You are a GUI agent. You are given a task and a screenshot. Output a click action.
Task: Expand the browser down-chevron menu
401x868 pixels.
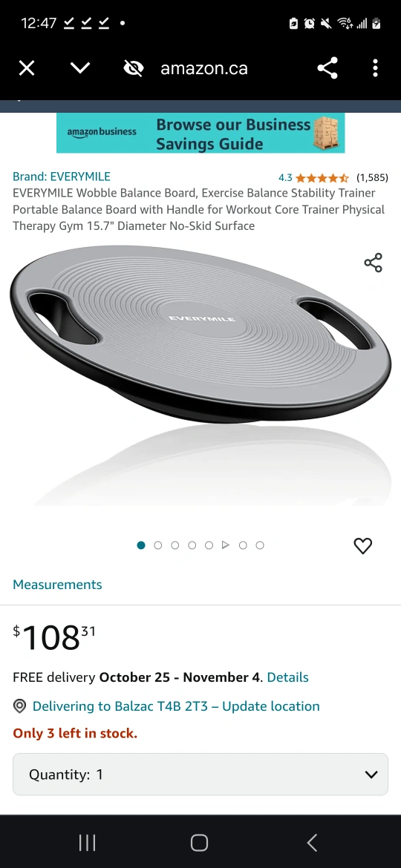pos(80,69)
